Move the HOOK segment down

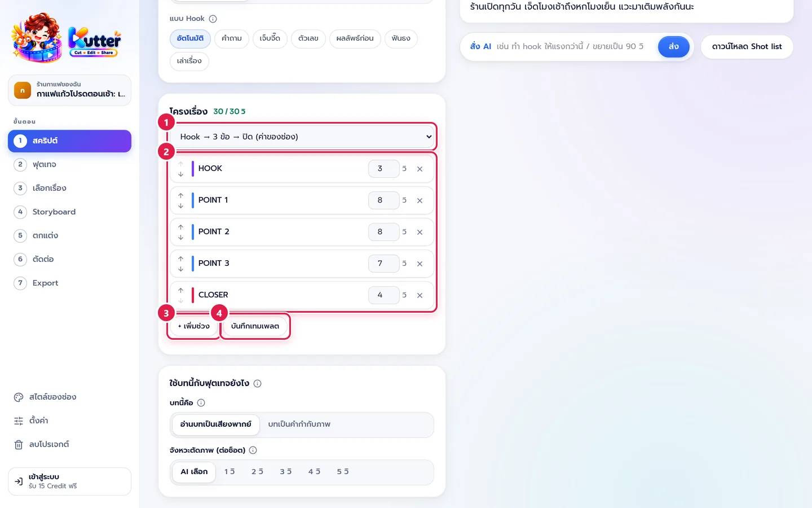(180, 174)
